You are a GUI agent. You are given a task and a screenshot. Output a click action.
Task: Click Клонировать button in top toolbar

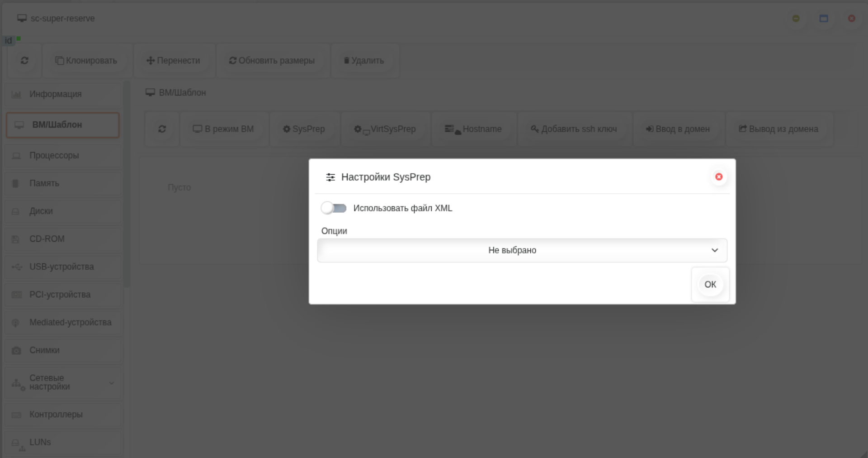[x=86, y=61]
